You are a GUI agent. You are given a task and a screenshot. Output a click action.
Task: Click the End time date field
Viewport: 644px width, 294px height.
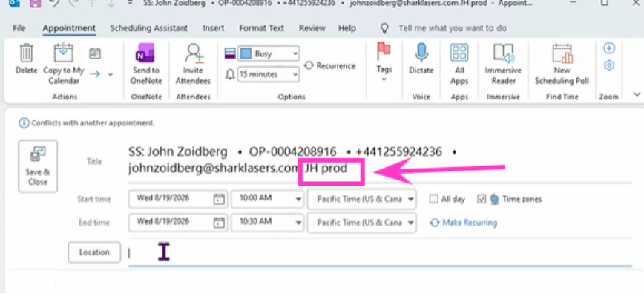[178, 223]
